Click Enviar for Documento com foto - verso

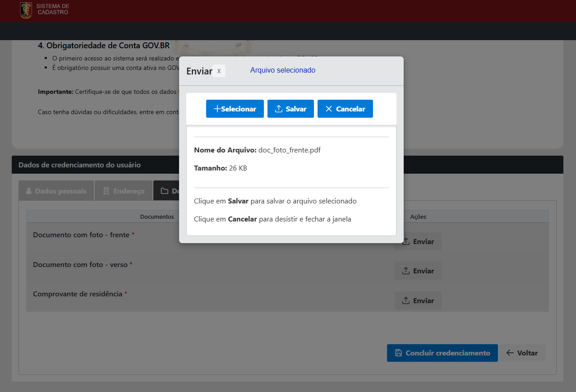tap(418, 271)
